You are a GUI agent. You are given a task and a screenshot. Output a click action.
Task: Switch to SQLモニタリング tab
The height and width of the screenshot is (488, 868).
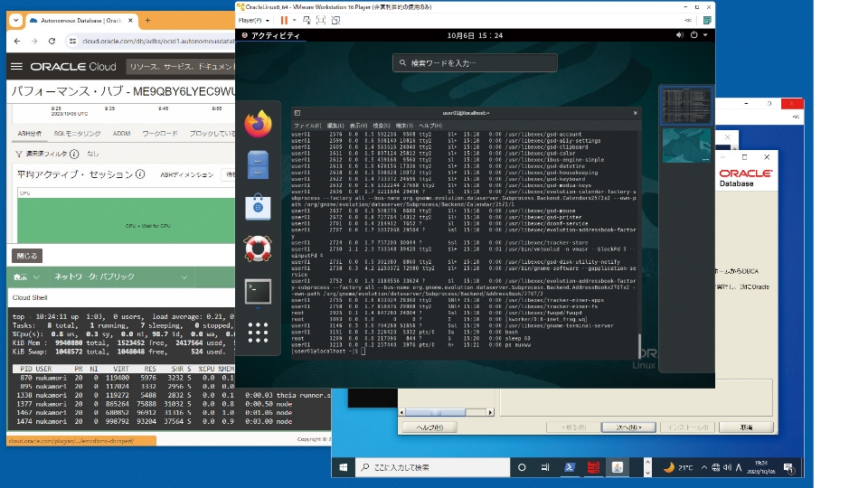pyautogui.click(x=77, y=134)
